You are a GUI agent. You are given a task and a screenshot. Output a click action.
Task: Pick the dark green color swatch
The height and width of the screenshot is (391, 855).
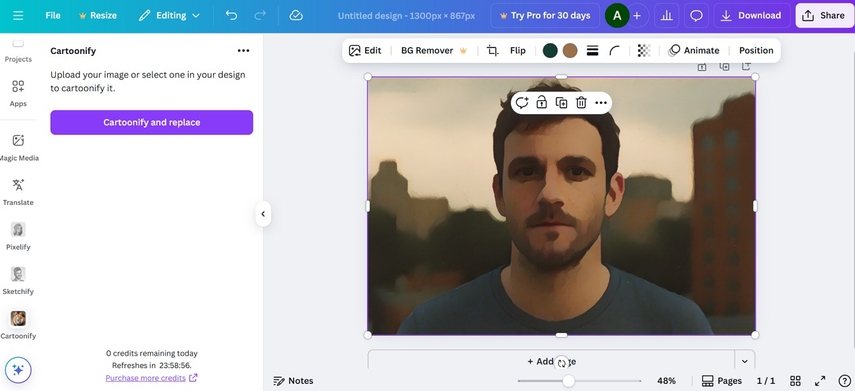(x=550, y=51)
